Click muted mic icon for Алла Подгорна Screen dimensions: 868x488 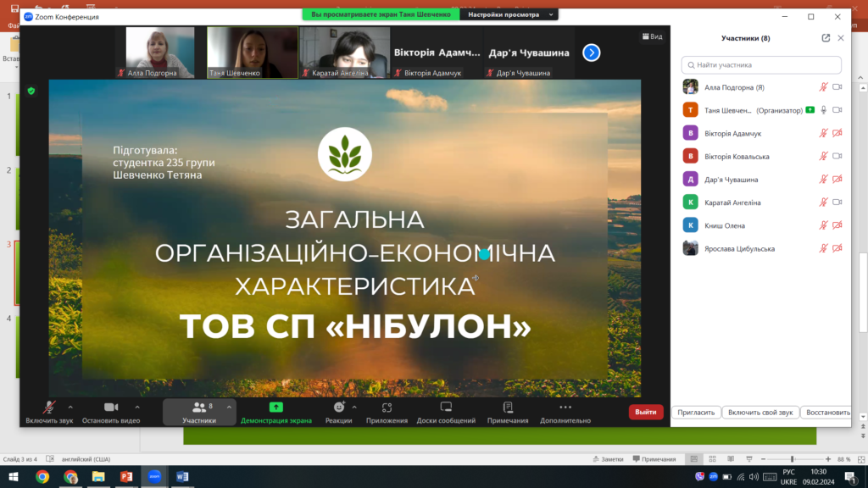point(823,87)
